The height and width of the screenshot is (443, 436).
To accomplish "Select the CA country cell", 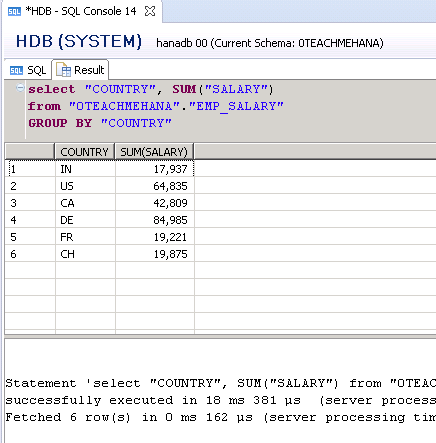I will [85, 203].
